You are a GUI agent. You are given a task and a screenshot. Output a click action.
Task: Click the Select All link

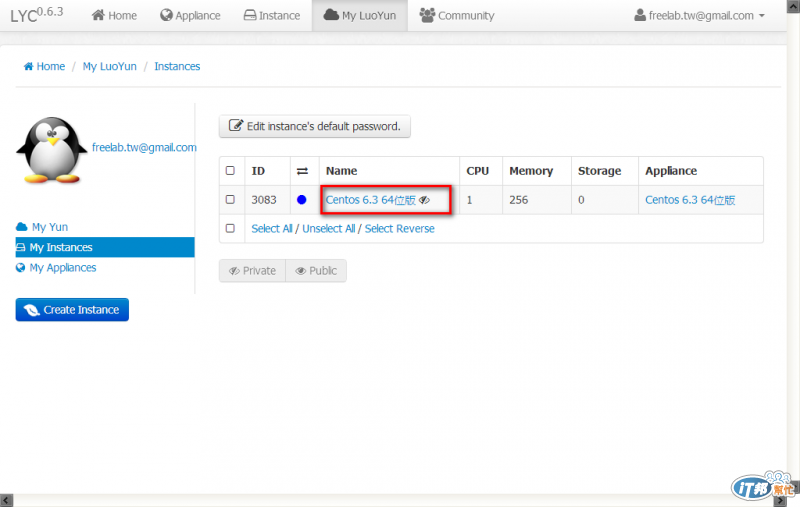[x=272, y=229]
